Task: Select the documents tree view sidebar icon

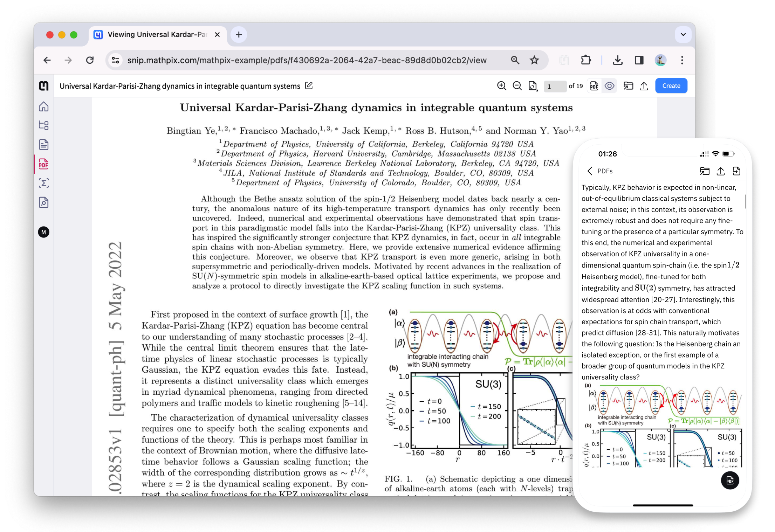Action: (x=43, y=125)
